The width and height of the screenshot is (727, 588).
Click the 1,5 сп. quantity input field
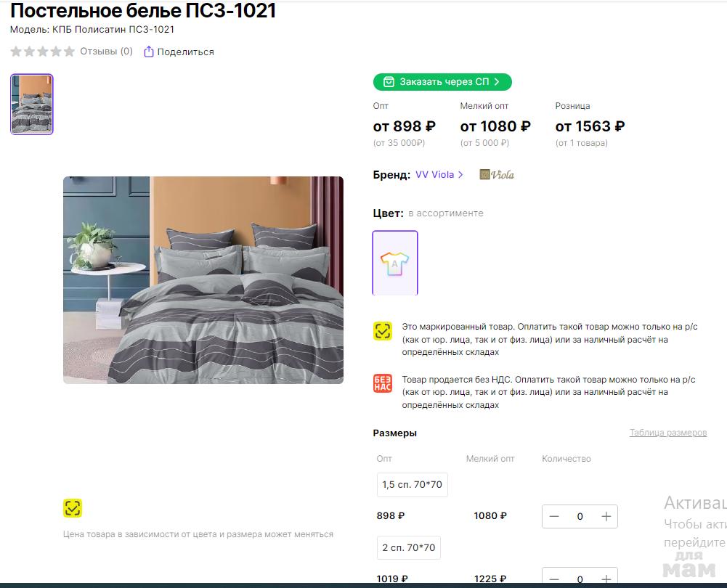click(580, 516)
